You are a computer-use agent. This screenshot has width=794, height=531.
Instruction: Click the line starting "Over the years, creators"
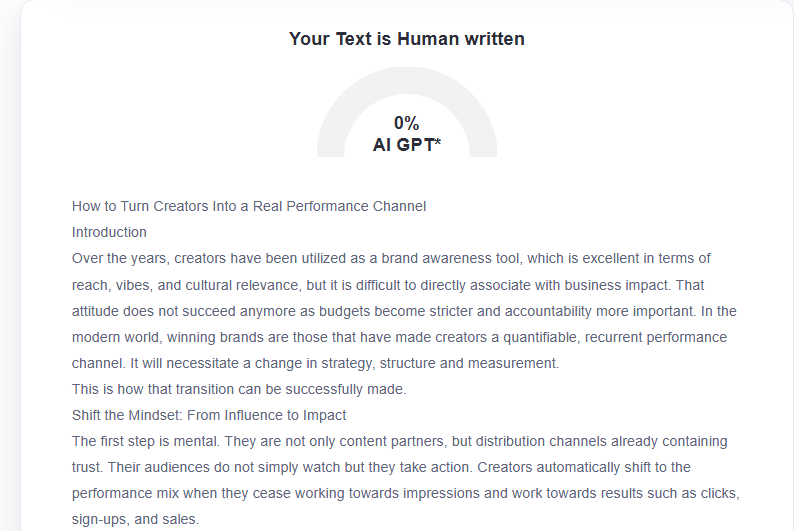click(391, 258)
